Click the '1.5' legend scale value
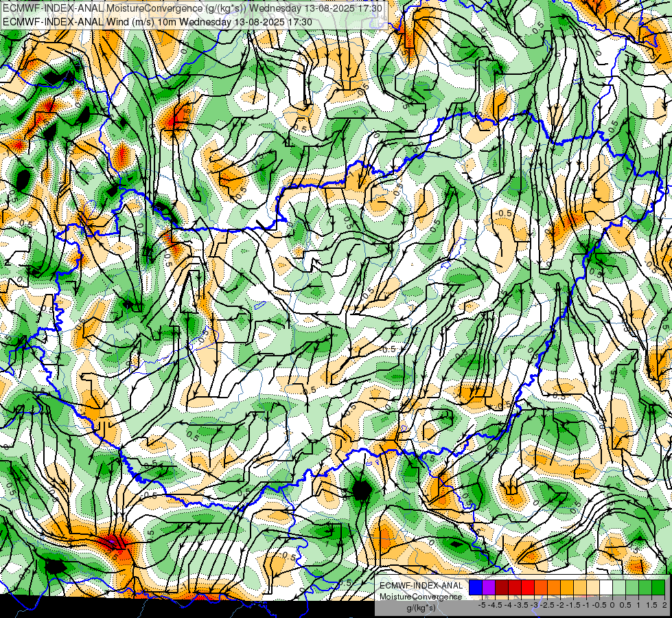Viewport: 672px width, 618px height. coord(652,605)
